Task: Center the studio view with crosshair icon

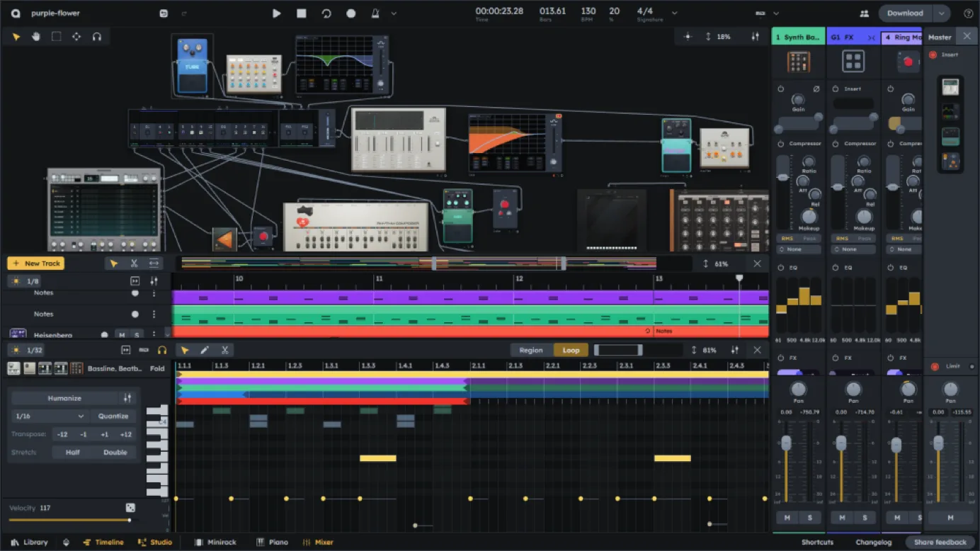Action: (x=687, y=37)
